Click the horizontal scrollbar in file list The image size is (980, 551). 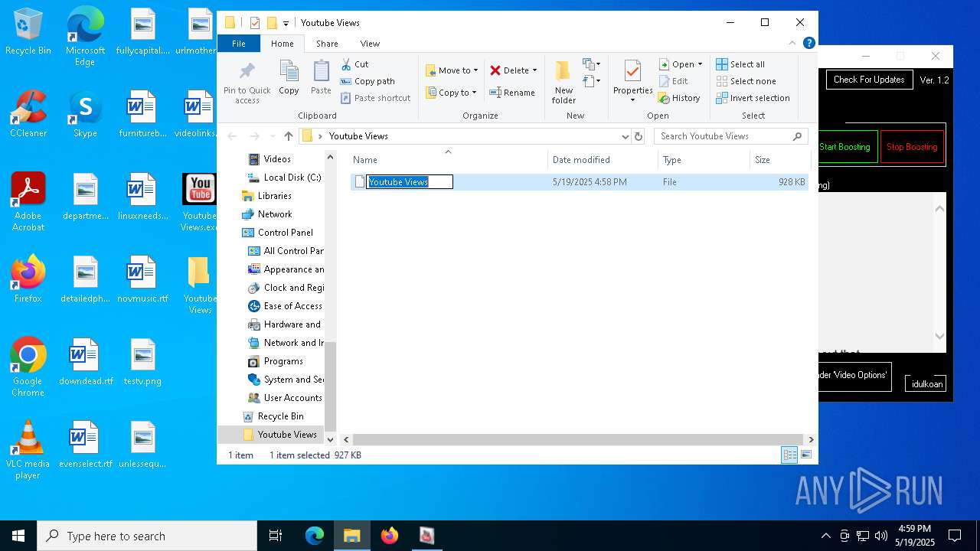[578, 440]
